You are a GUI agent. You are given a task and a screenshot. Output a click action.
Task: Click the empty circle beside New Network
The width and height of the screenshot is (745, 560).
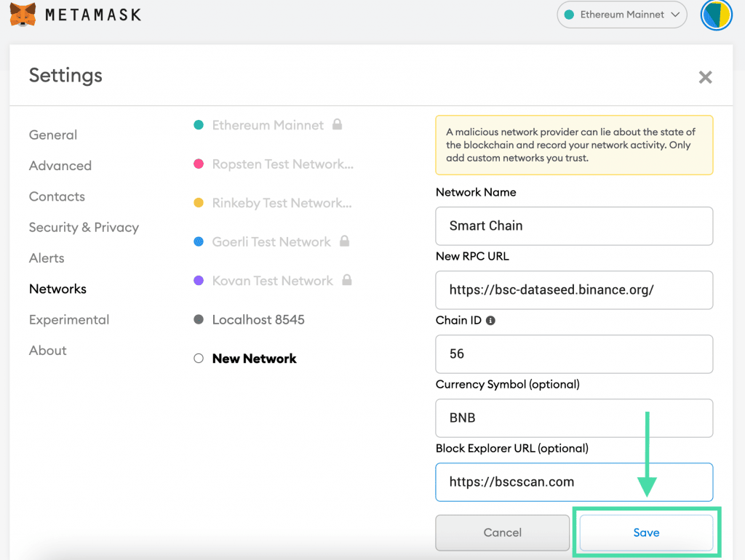coord(199,359)
